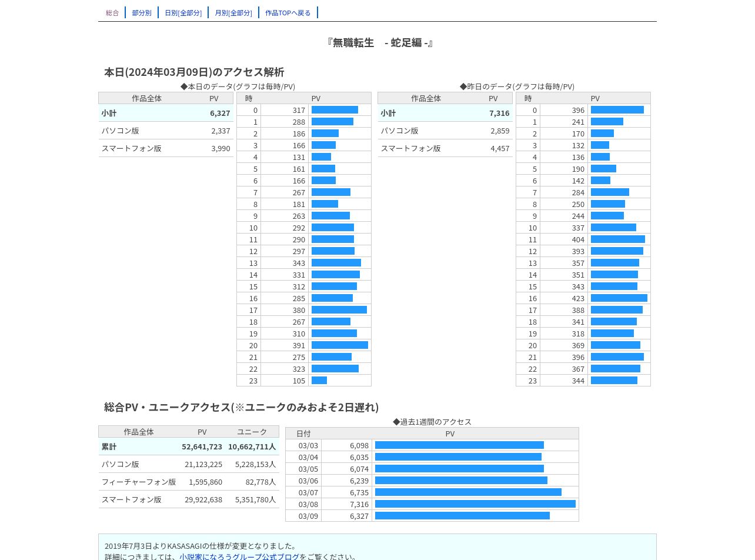Click cumulative スマートフォン版 unique 5,351,780人
755x560 pixels.
pyautogui.click(x=255, y=499)
